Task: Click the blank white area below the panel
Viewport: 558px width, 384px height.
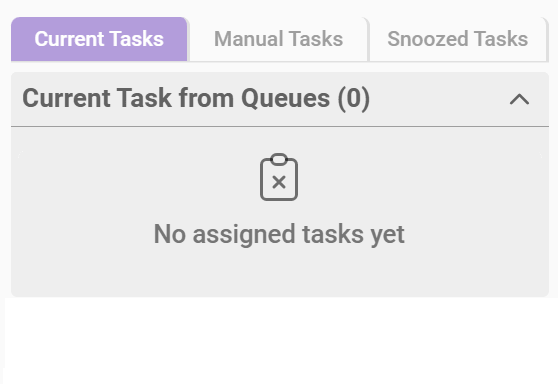Action: tap(279, 340)
